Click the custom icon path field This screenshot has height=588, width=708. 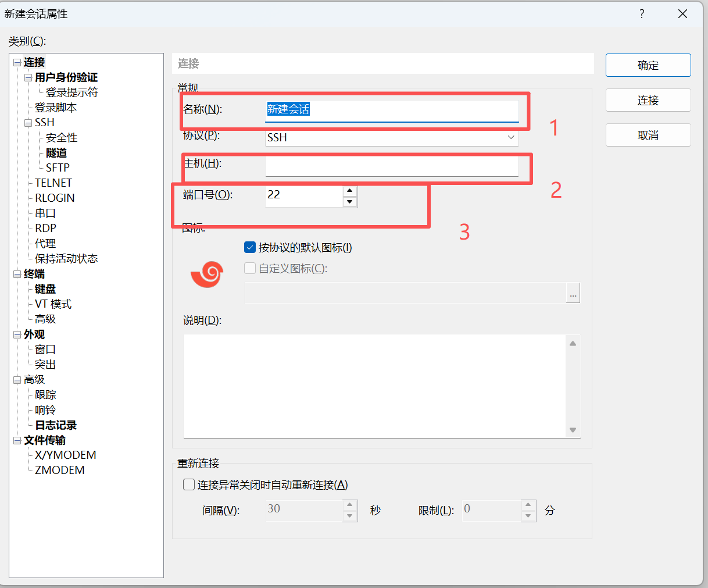click(405, 293)
